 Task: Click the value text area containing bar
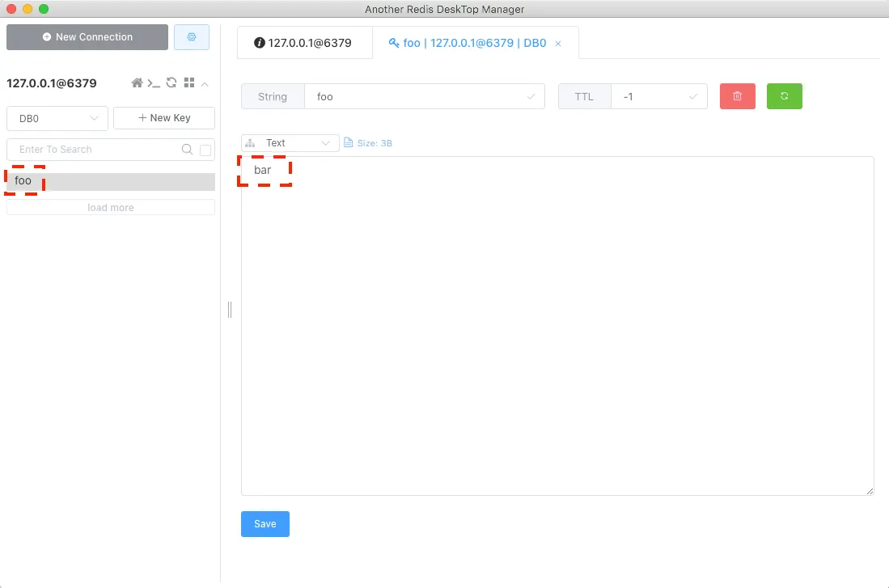(x=557, y=325)
